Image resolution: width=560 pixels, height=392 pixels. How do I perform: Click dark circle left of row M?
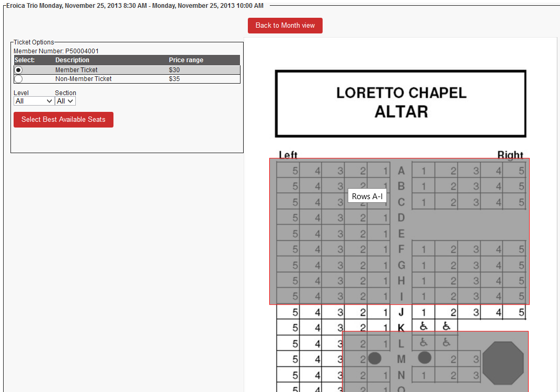(x=374, y=358)
